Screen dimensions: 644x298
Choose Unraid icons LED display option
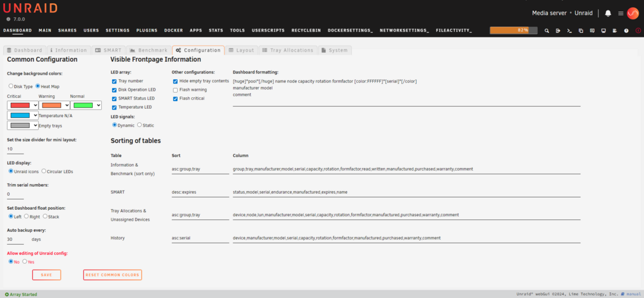pyautogui.click(x=11, y=171)
